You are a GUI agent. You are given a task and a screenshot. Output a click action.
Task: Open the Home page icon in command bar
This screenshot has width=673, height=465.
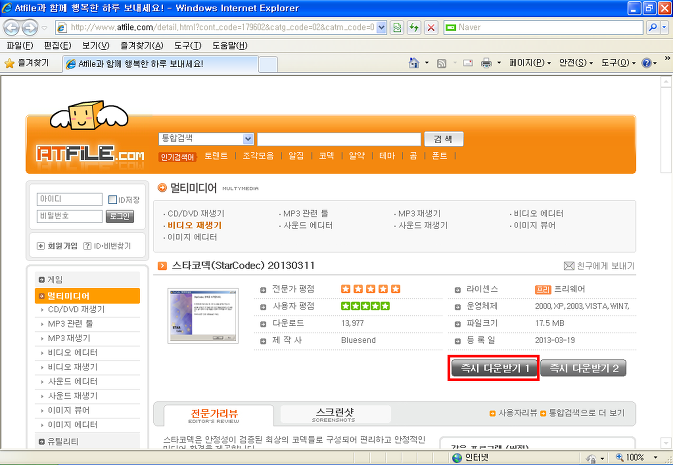pos(414,63)
